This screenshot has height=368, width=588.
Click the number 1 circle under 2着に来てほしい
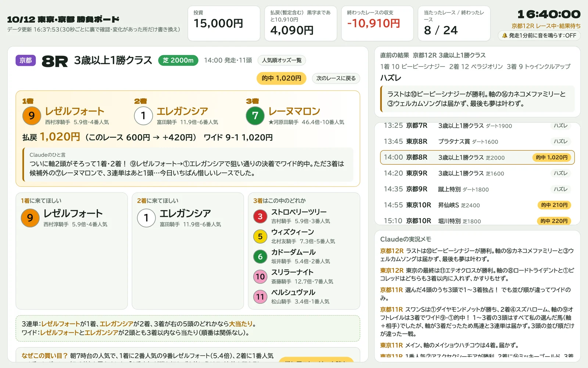146,218
